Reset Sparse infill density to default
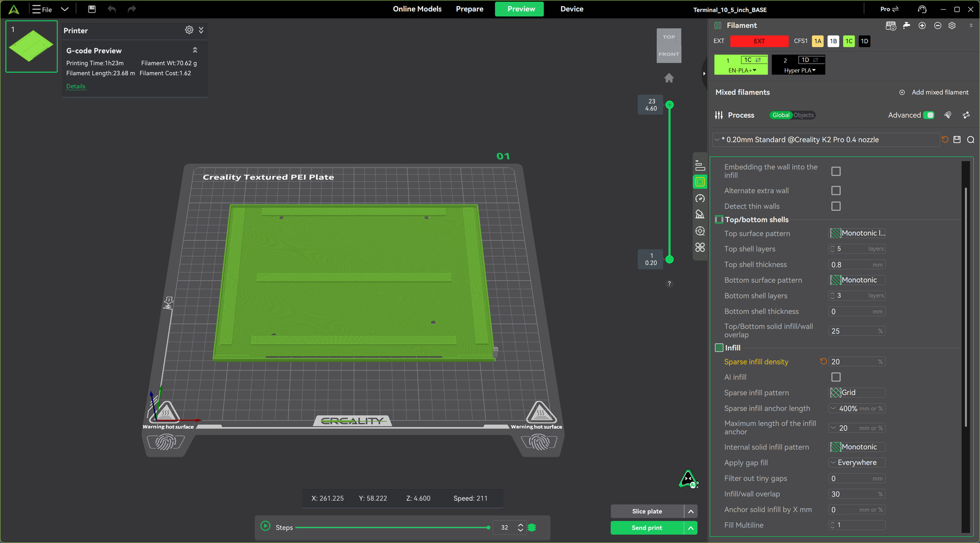The width and height of the screenshot is (980, 543). tap(823, 361)
